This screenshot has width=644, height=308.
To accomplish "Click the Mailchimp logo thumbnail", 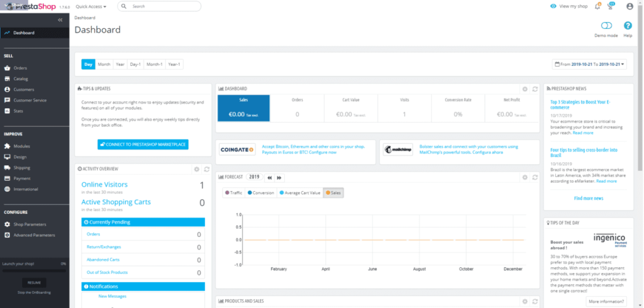I will [398, 150].
